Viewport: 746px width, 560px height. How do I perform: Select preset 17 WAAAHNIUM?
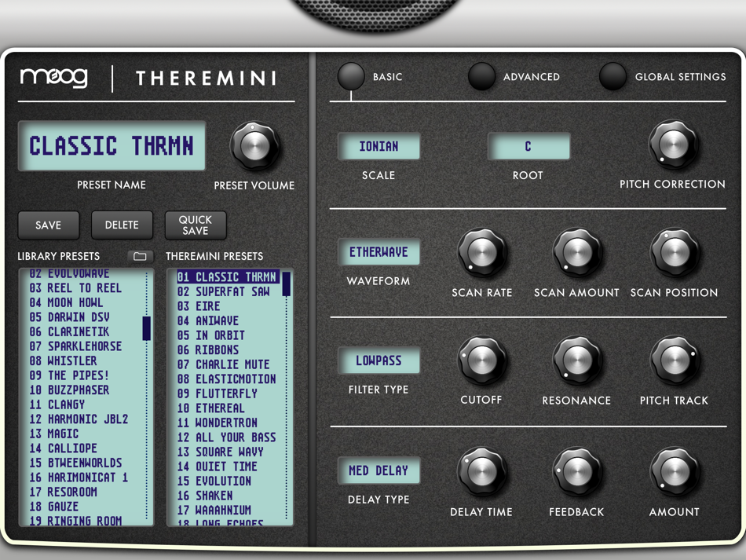[x=214, y=510]
